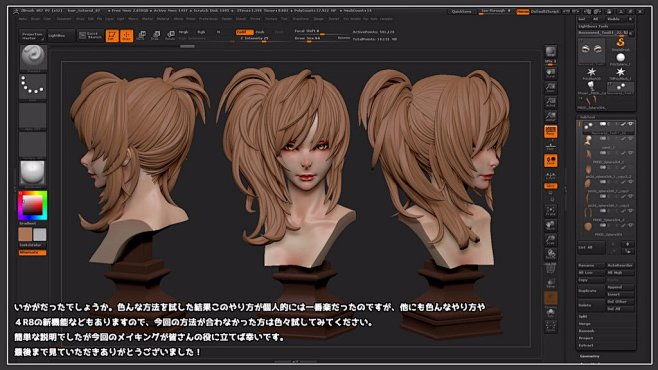
Task: Toggle the Edit mode button
Action: [112, 36]
